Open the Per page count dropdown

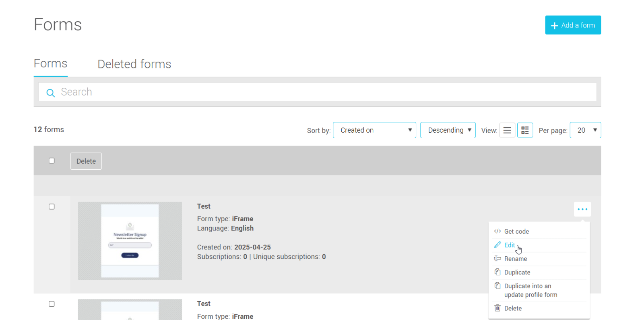[585, 130]
